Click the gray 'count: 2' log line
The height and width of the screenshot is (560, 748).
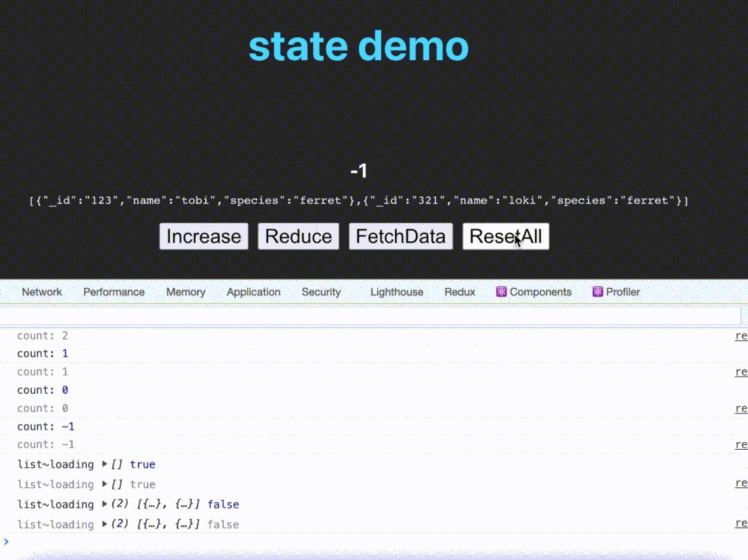click(x=42, y=336)
